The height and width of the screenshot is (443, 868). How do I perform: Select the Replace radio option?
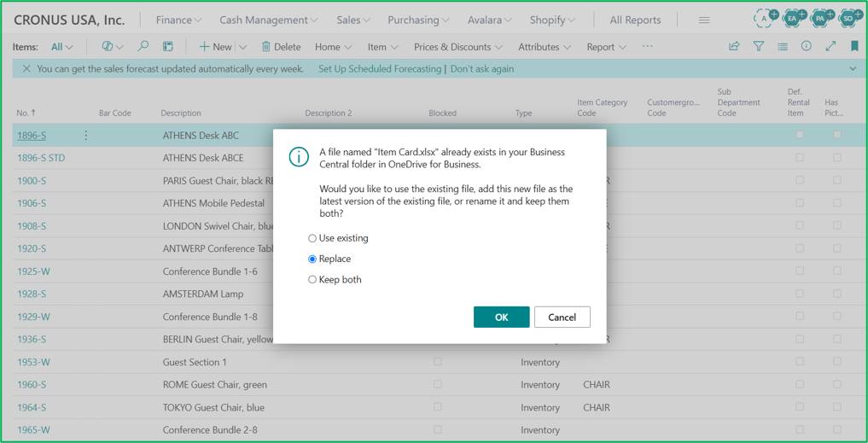pyautogui.click(x=312, y=259)
